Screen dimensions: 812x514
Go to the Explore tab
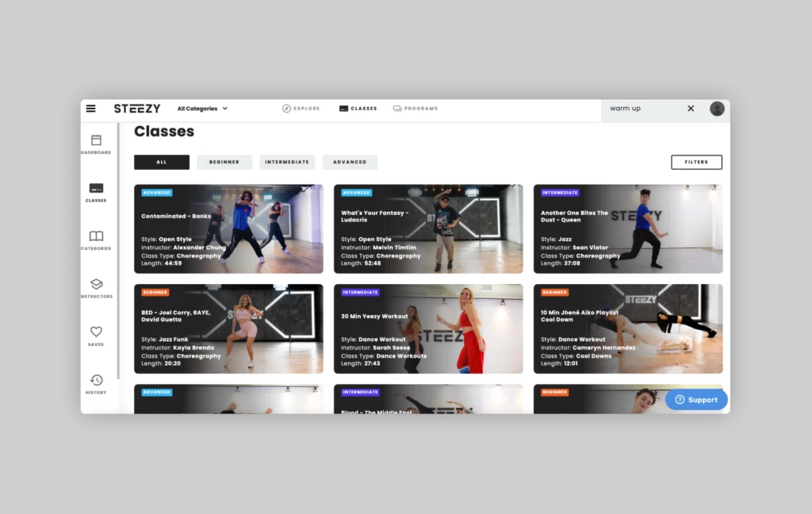(x=301, y=109)
